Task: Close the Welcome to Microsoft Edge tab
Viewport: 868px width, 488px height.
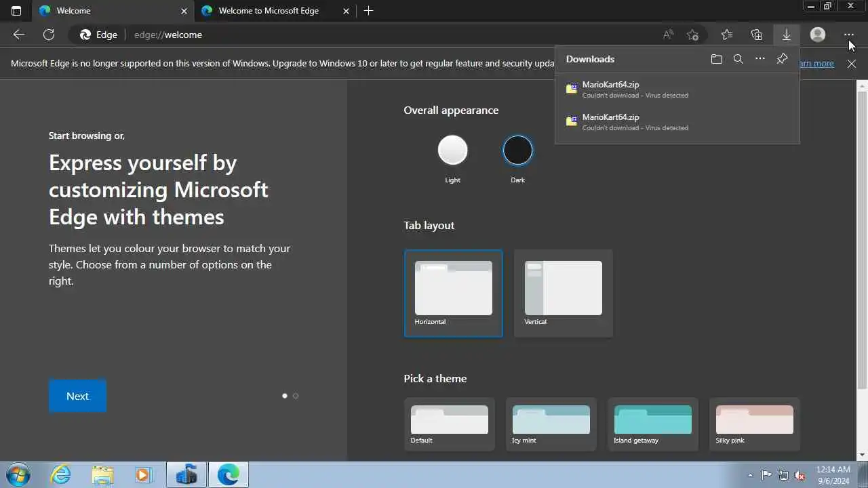Action: click(x=347, y=11)
